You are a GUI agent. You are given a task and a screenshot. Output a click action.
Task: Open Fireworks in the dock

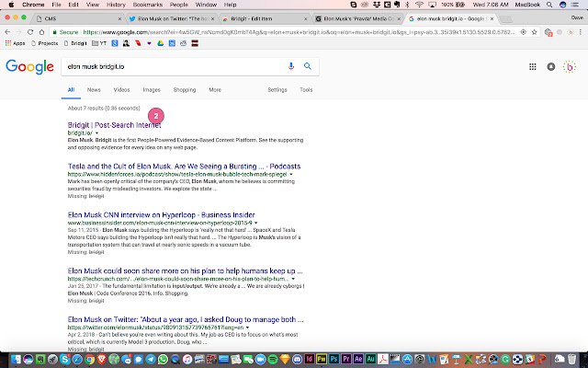click(x=322, y=360)
